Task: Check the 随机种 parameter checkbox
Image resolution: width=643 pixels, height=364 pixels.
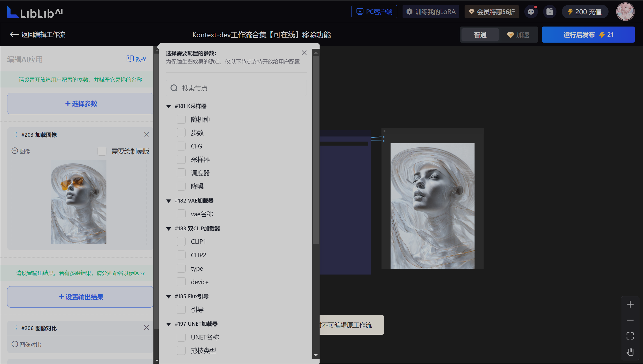Action: (181, 119)
